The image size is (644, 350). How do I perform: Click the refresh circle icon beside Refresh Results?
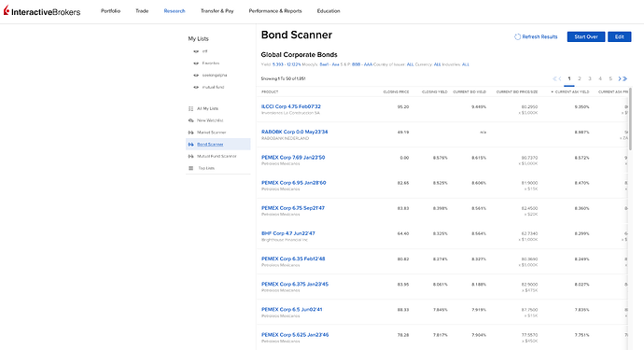coord(517,37)
